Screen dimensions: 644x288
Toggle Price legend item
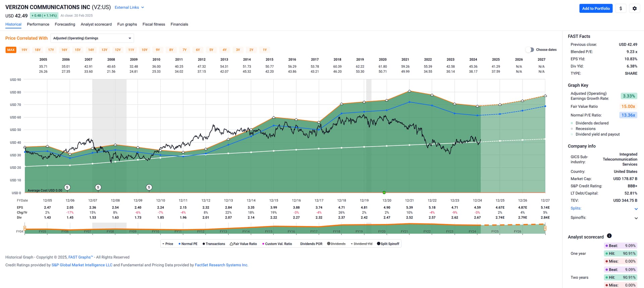[x=168, y=244]
